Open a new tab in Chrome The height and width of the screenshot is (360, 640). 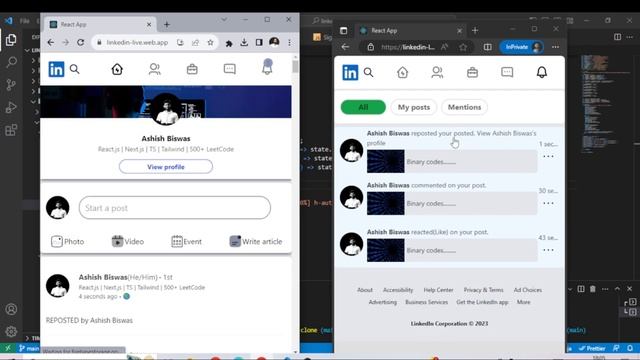pyautogui.click(x=167, y=24)
